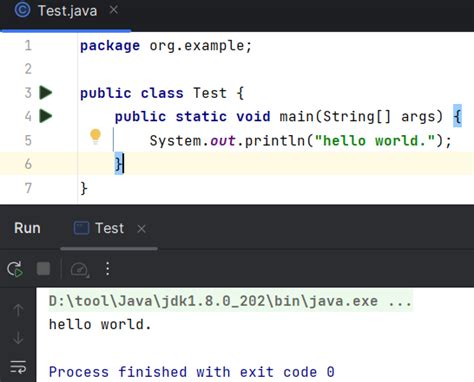Click the highlighted opening brace of main
474x382 pixels.
click(457, 116)
